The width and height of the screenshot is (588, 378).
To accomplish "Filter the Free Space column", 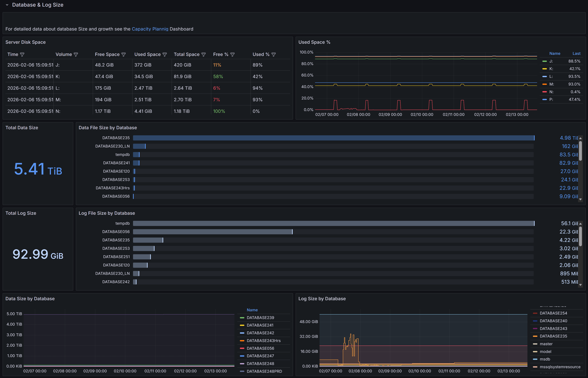I will [x=124, y=54].
